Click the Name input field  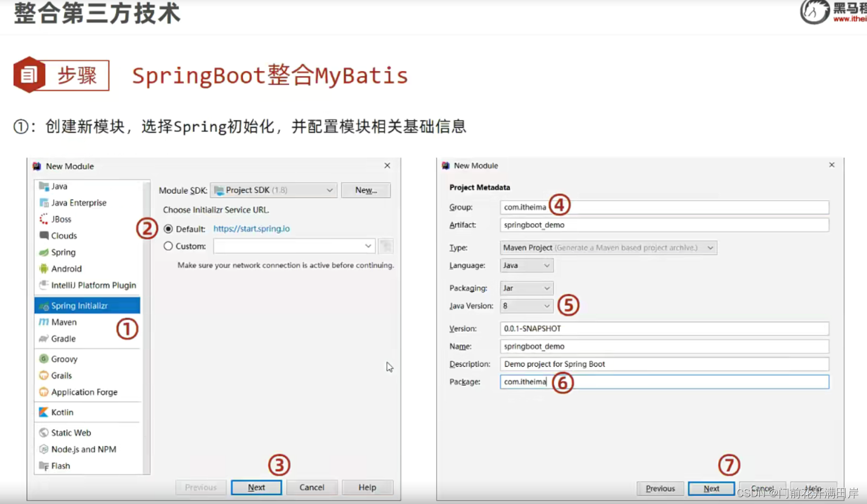[x=665, y=347]
